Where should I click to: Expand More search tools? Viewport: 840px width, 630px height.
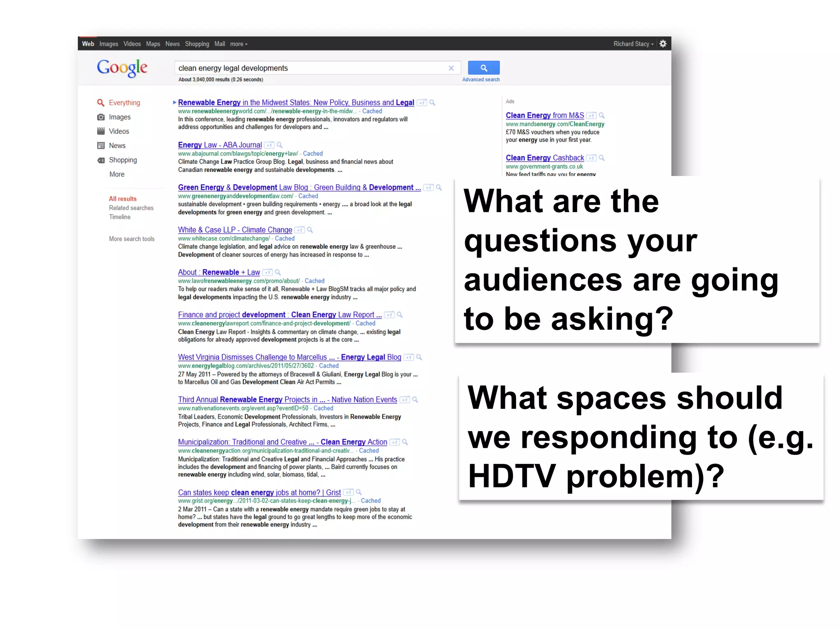132,239
